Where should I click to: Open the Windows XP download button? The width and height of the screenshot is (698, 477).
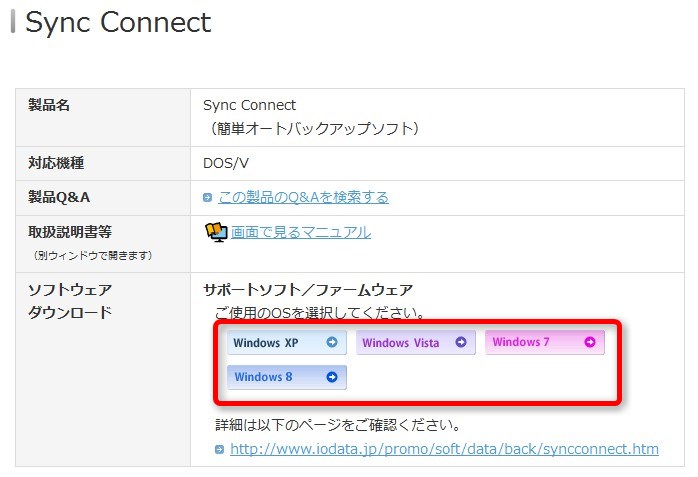(x=287, y=342)
